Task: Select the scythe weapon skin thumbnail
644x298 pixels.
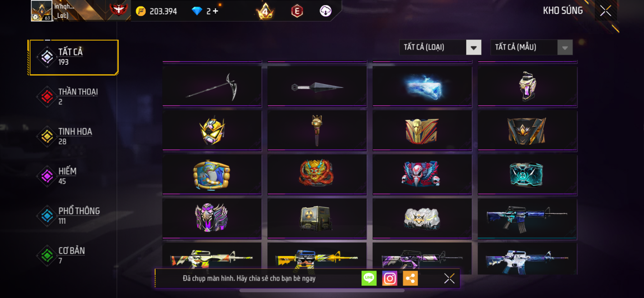Action: pos(212,86)
